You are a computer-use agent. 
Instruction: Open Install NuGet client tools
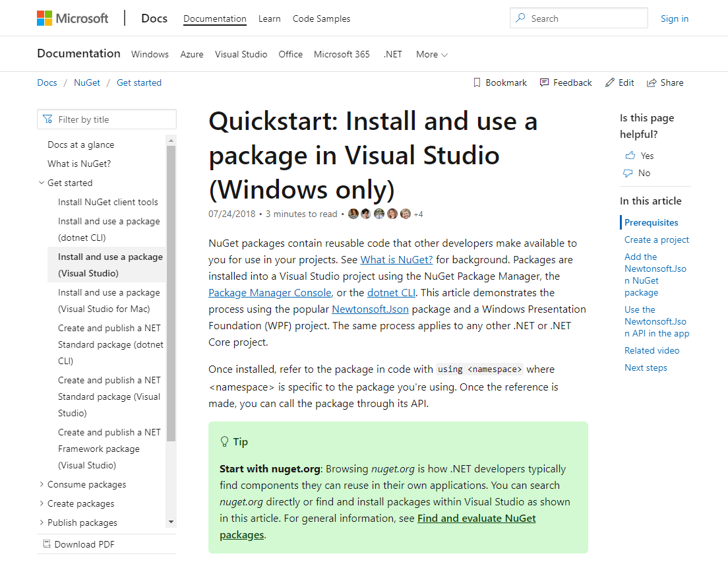[x=107, y=202]
